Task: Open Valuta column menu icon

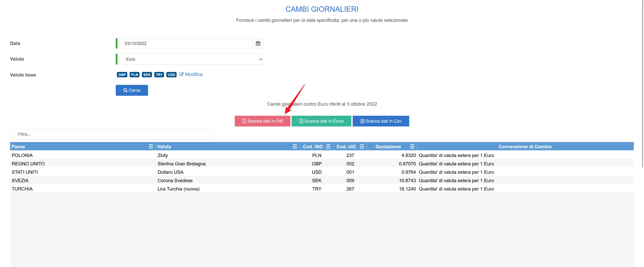Action: coord(295,147)
